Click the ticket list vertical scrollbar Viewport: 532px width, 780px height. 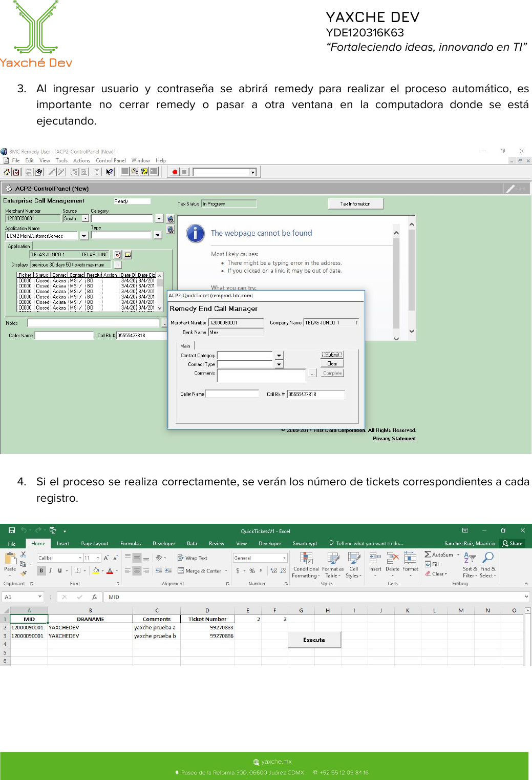[160, 292]
